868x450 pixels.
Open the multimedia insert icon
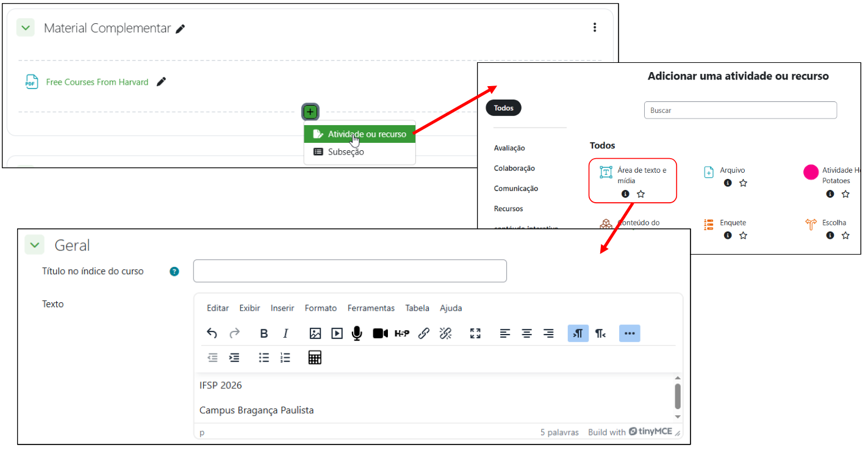(337, 333)
